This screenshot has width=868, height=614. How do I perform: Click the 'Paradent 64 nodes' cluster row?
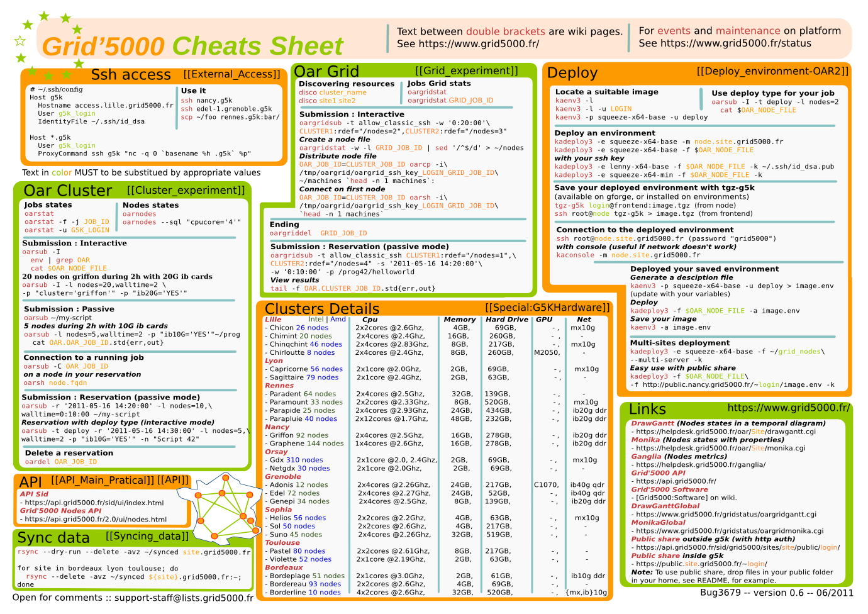coord(435,394)
